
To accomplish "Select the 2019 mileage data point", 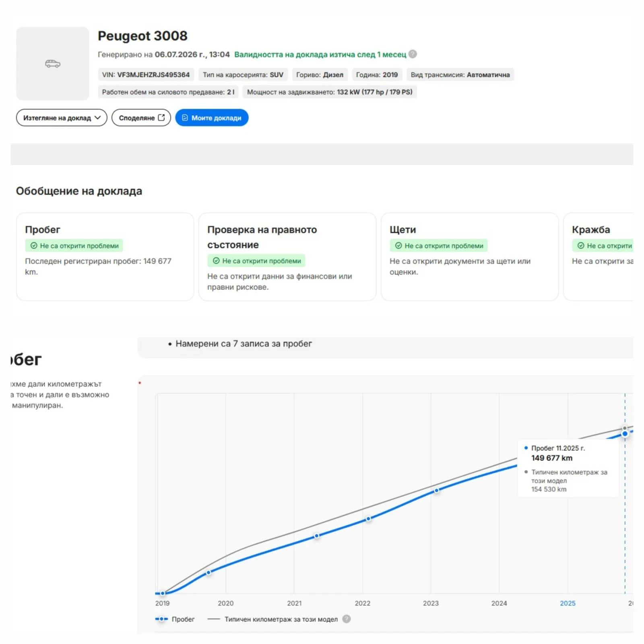I will tap(163, 593).
